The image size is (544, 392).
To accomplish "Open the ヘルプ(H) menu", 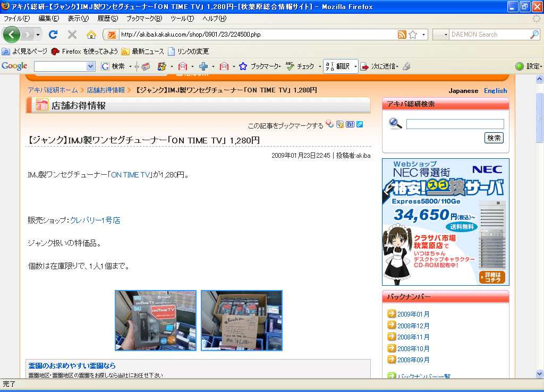I will click(215, 19).
